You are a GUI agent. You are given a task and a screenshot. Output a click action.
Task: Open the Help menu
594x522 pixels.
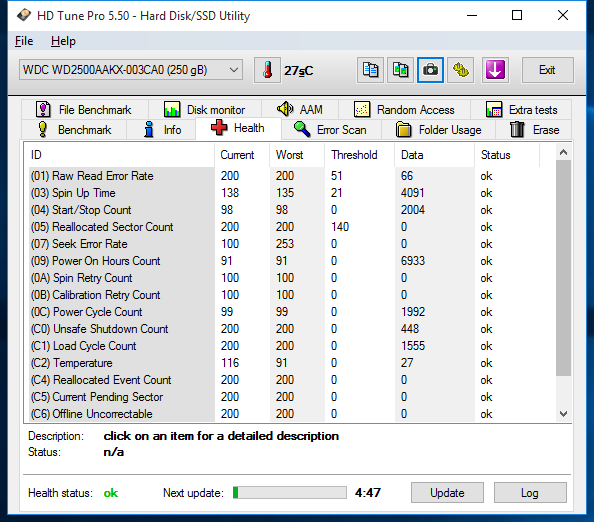coord(63,41)
